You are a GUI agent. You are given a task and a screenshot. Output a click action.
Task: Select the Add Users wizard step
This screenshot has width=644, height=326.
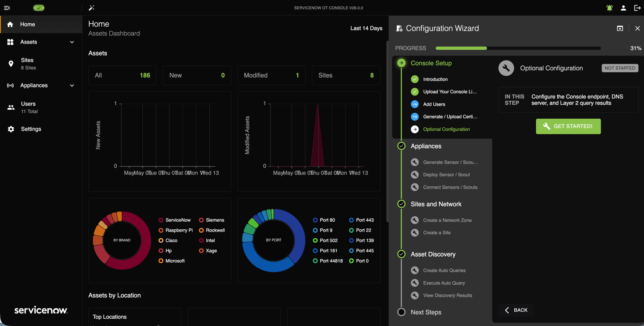pyautogui.click(x=434, y=104)
